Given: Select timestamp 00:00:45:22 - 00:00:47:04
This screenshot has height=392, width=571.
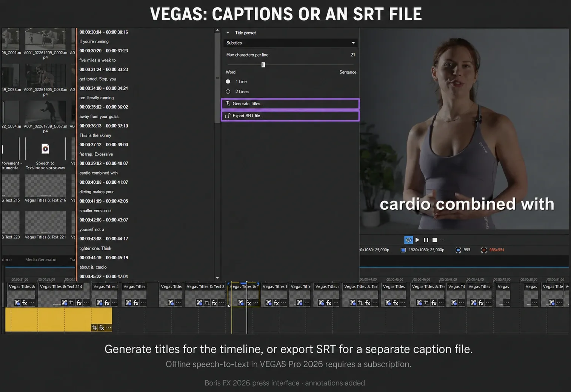Looking at the screenshot, I should click(104, 276).
